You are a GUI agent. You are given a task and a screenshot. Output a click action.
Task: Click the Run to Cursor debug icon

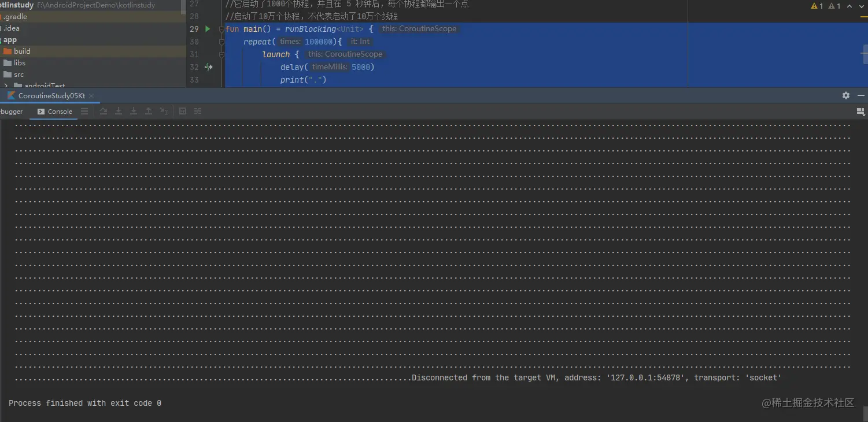click(164, 111)
